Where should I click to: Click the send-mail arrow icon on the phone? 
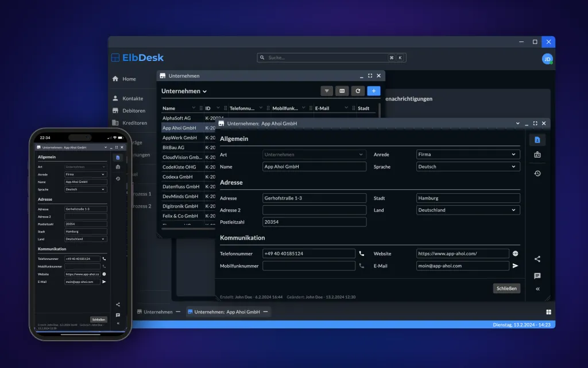click(x=105, y=282)
